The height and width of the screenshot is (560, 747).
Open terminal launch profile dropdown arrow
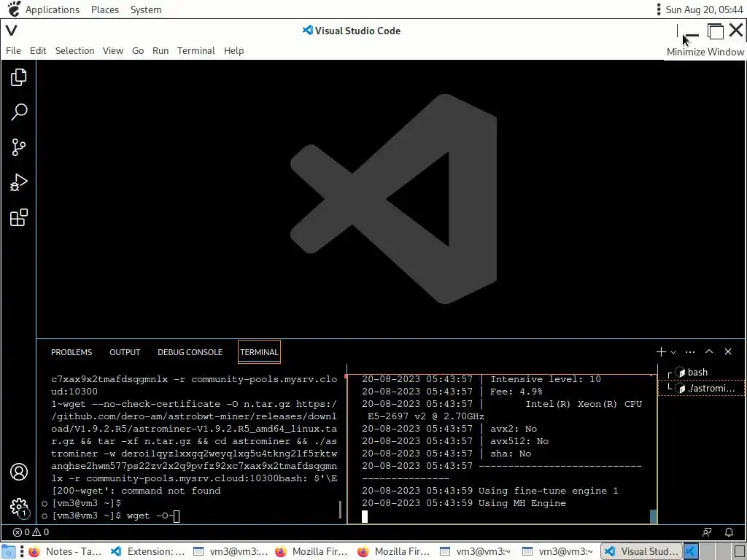point(673,352)
